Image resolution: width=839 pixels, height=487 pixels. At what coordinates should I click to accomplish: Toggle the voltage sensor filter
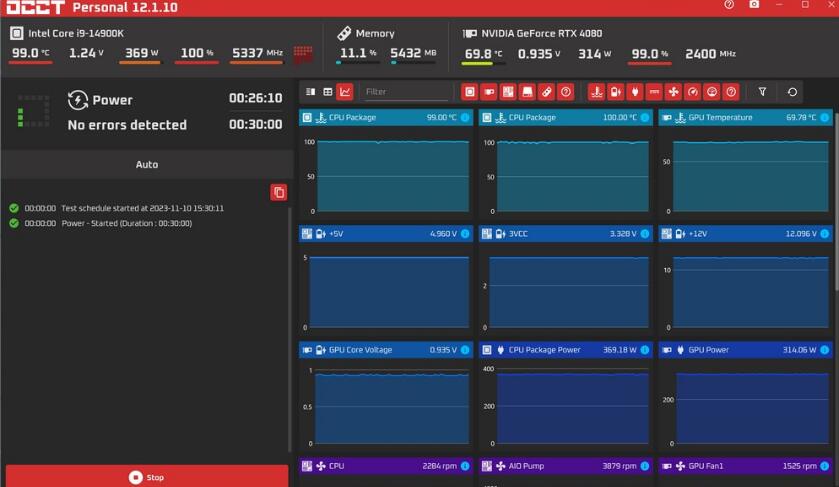point(615,92)
